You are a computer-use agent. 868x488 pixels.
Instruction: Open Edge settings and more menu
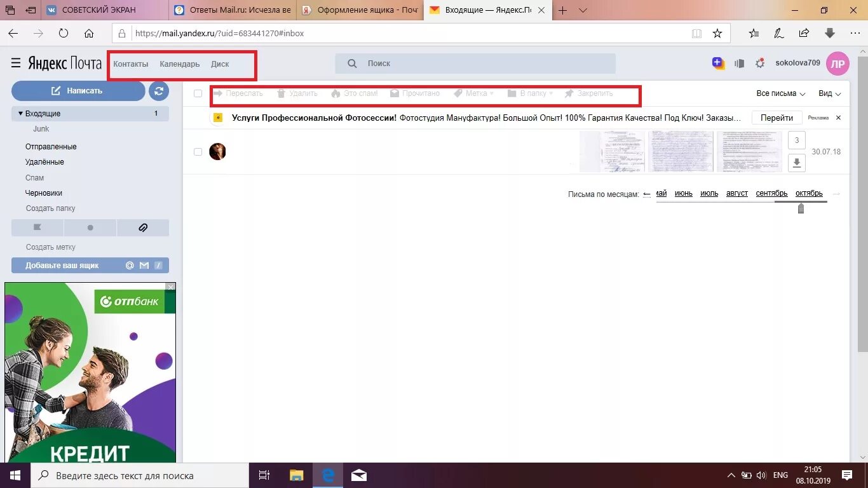[x=854, y=33]
